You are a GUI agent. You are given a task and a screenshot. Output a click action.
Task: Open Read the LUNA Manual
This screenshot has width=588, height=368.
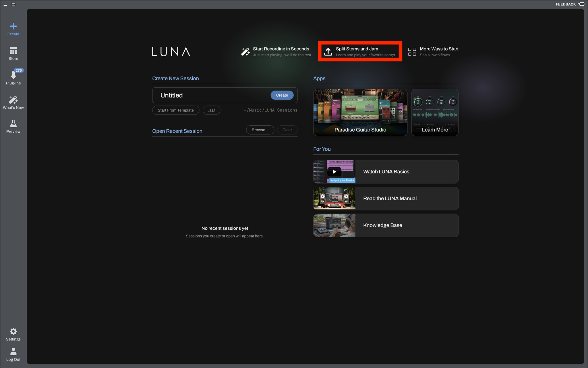pos(386,198)
